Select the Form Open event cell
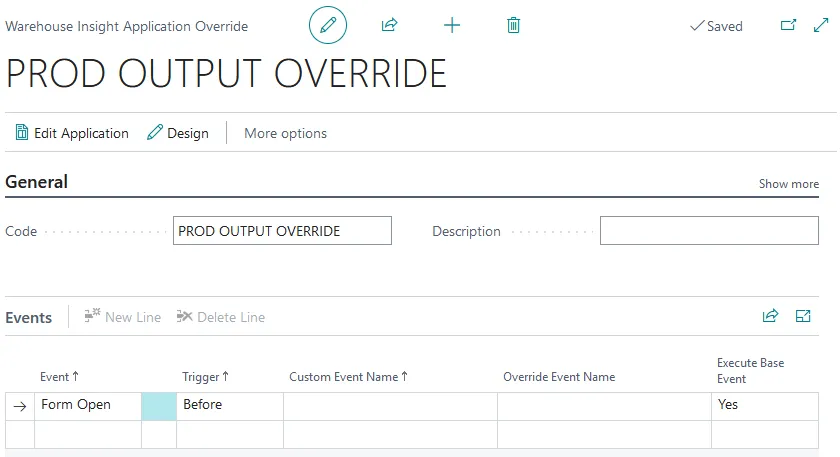The image size is (840, 457). (x=87, y=405)
